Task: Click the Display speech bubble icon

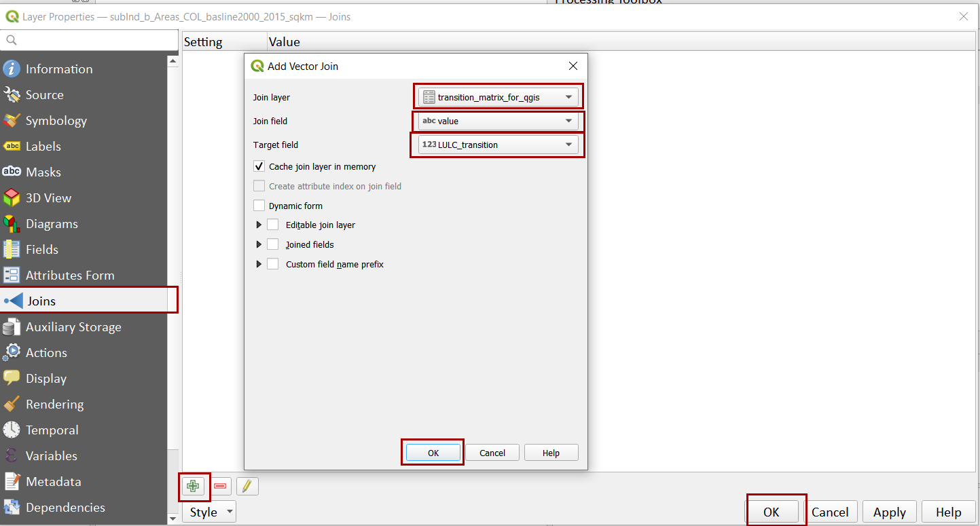Action: click(x=12, y=378)
